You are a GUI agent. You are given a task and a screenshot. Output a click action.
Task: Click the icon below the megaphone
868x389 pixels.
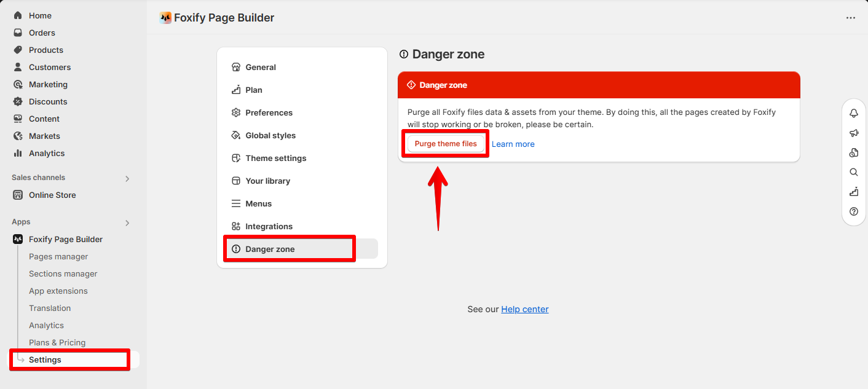coord(854,152)
